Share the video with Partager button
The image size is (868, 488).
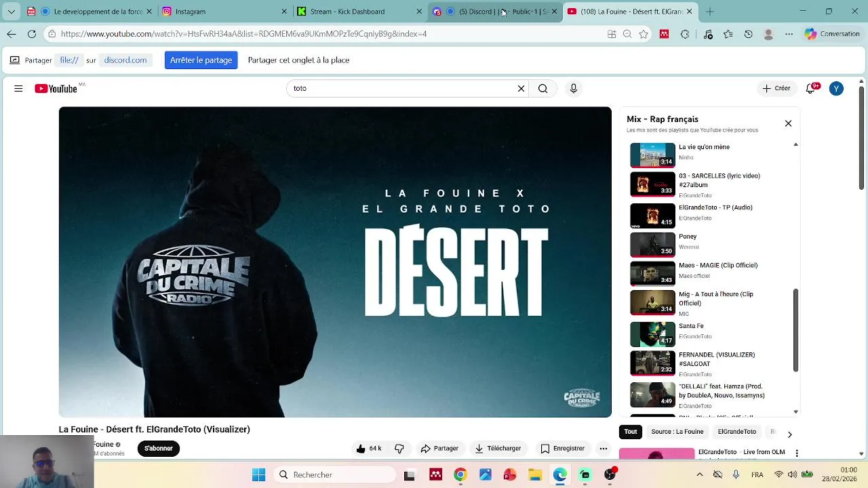[x=439, y=449]
